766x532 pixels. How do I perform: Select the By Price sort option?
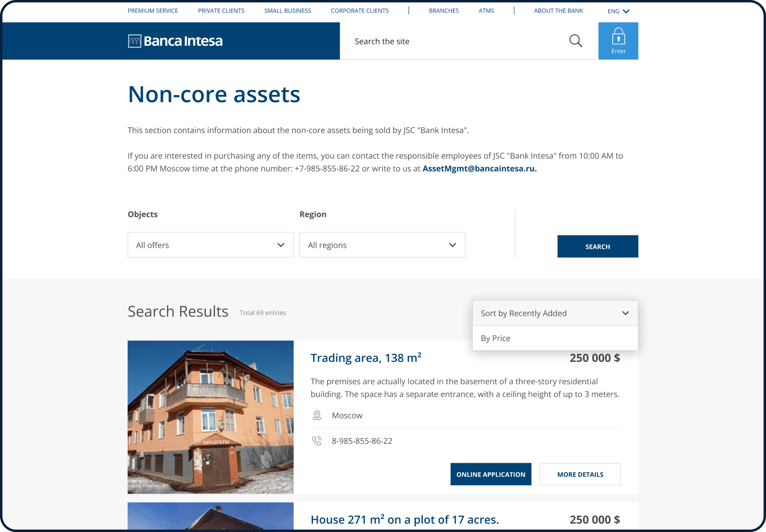point(496,338)
